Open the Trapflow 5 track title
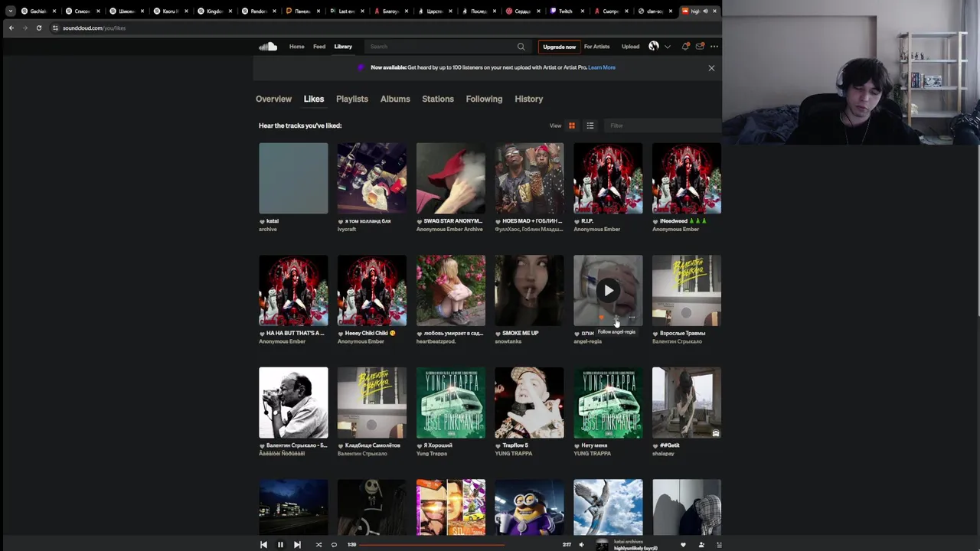Viewport: 980px width, 551px height. click(515, 445)
